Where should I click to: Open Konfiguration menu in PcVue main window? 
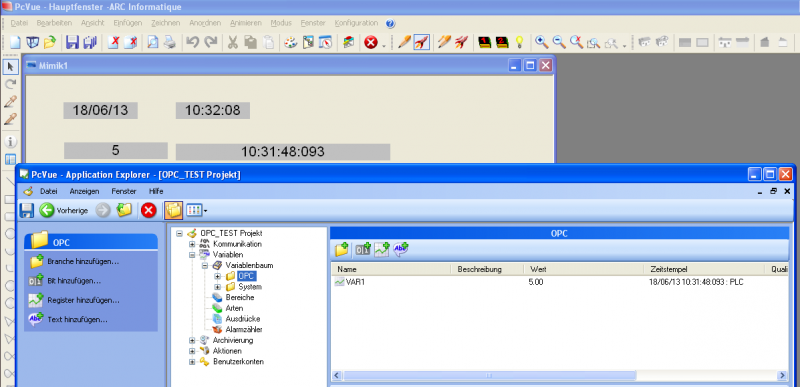click(356, 23)
